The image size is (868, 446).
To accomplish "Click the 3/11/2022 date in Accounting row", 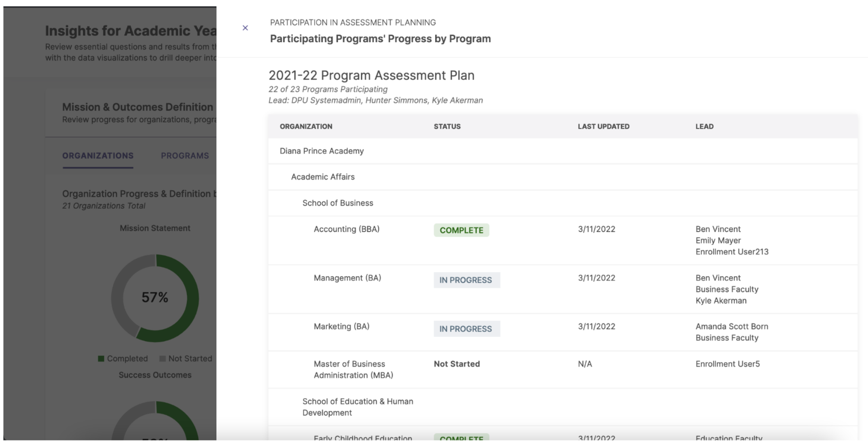I will tap(596, 229).
